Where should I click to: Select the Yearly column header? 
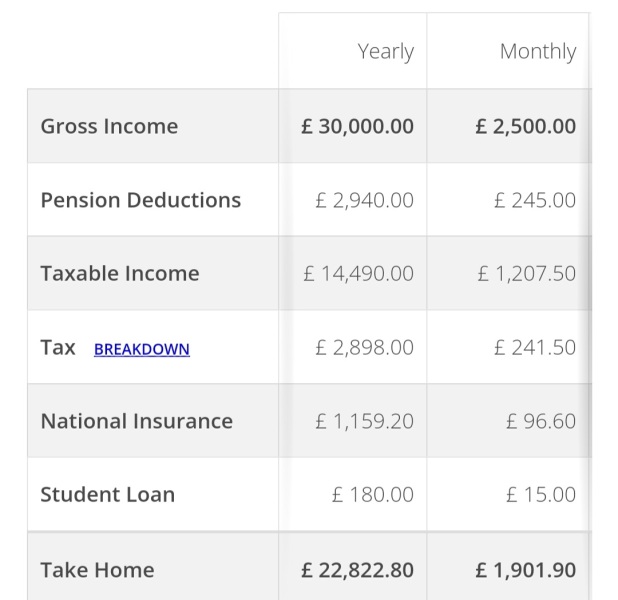pyautogui.click(x=385, y=52)
